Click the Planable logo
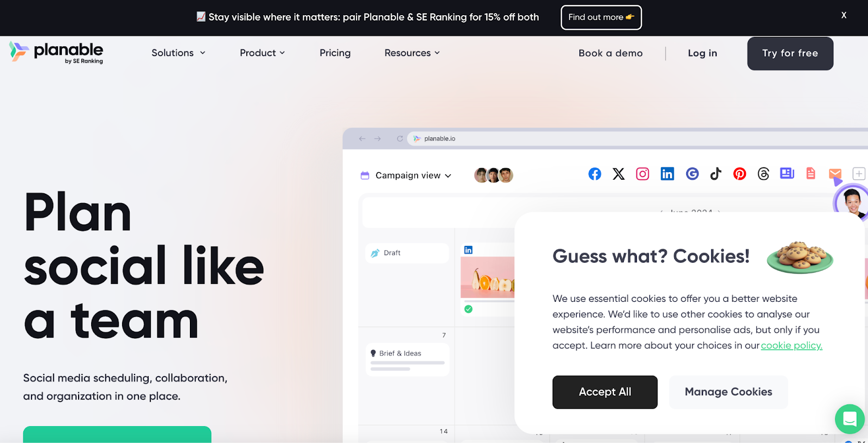This screenshot has width=868, height=443. point(56,53)
